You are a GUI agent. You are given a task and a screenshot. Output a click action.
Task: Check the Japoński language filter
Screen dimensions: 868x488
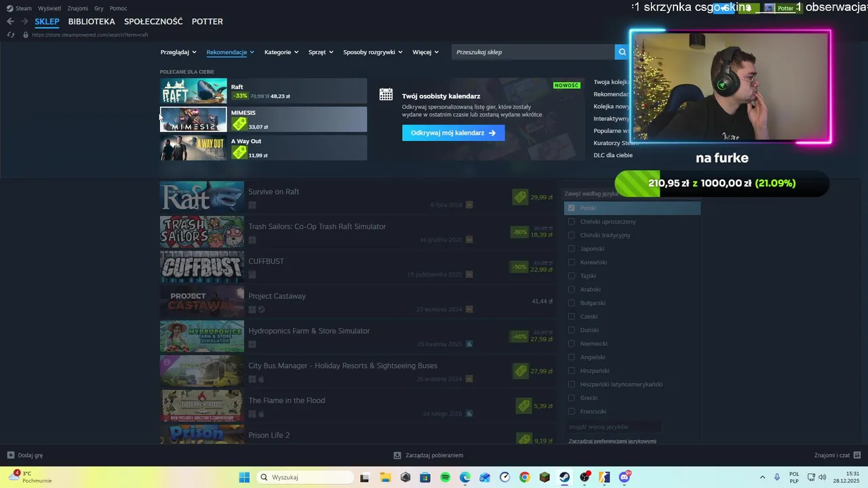(572, 249)
